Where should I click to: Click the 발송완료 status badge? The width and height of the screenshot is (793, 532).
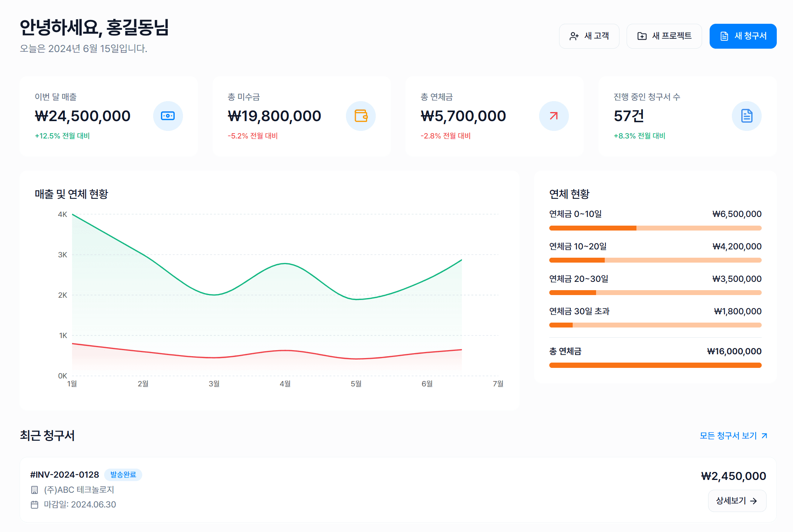(123, 475)
